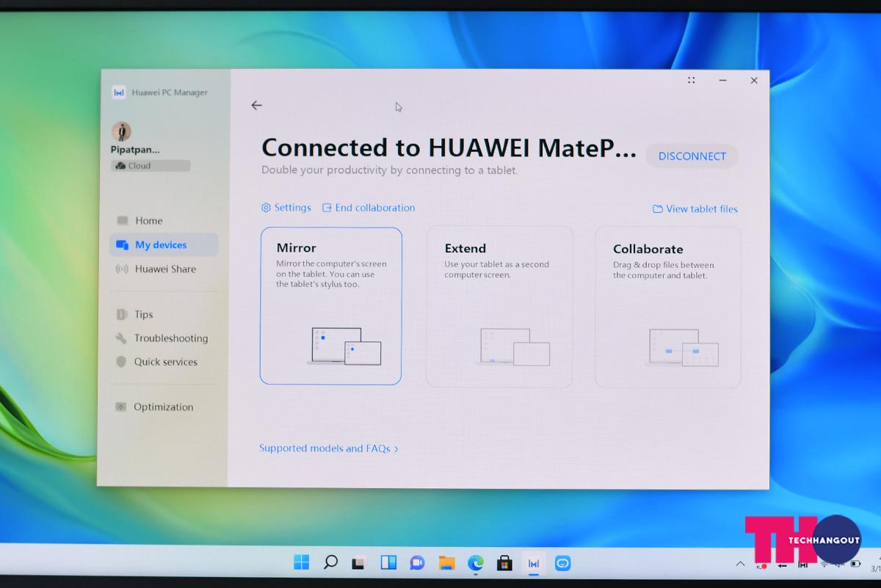Click the battery icon in the system tray
Image resolution: width=881 pixels, height=588 pixels.
[x=856, y=564]
